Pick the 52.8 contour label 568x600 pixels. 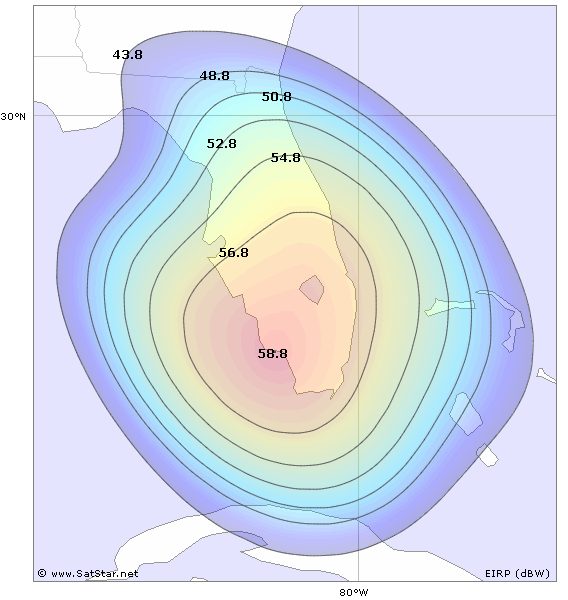[222, 144]
